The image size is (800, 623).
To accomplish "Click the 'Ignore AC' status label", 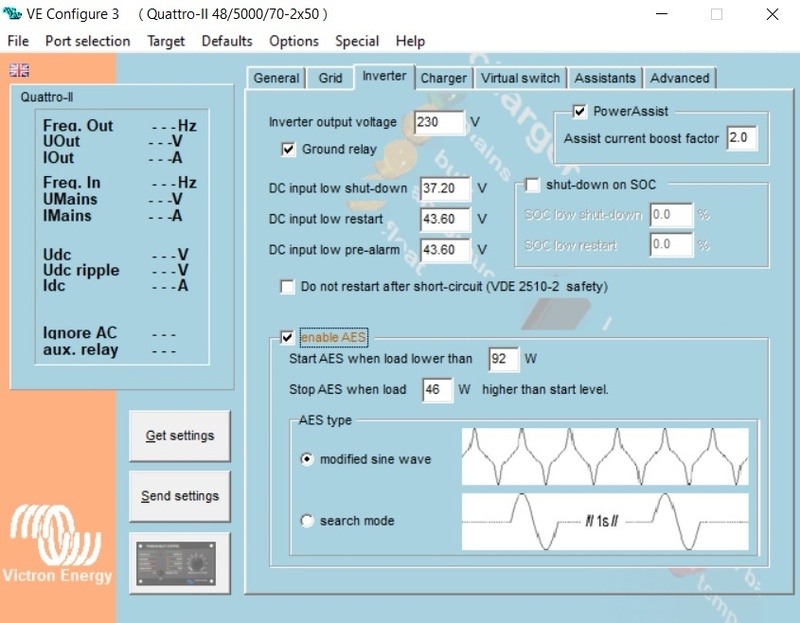I will (80, 333).
